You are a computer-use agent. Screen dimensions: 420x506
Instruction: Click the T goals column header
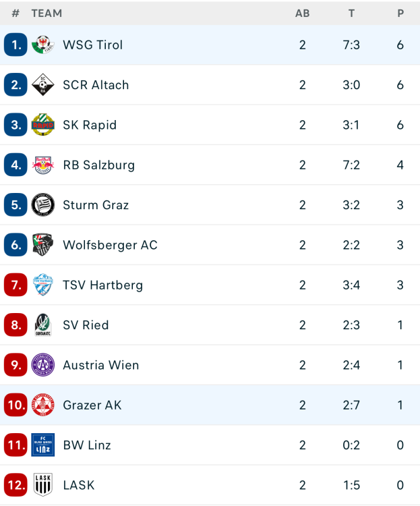click(351, 13)
